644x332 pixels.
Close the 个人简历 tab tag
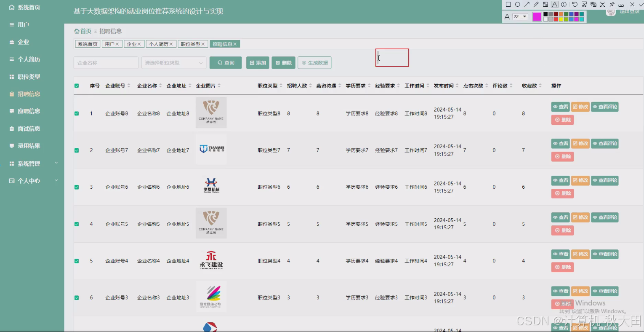(171, 44)
